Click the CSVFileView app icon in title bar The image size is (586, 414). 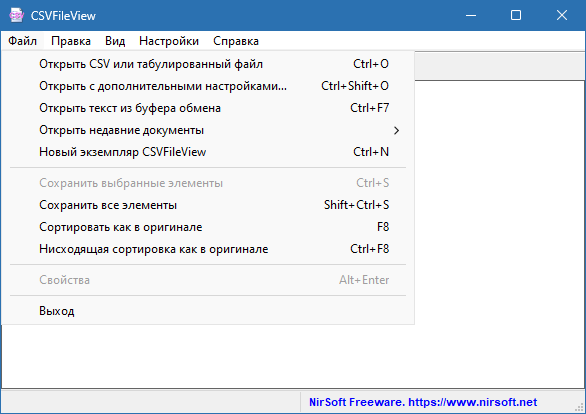pyautogui.click(x=16, y=15)
